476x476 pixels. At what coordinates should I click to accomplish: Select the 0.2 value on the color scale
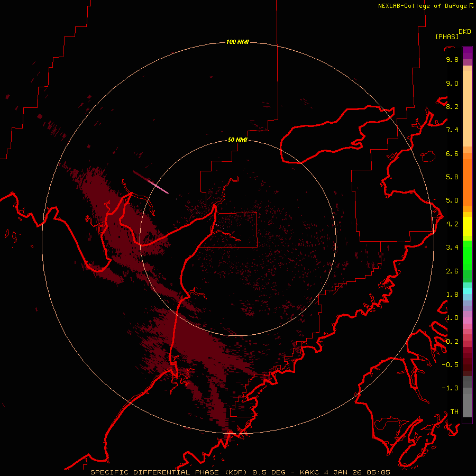(452, 342)
